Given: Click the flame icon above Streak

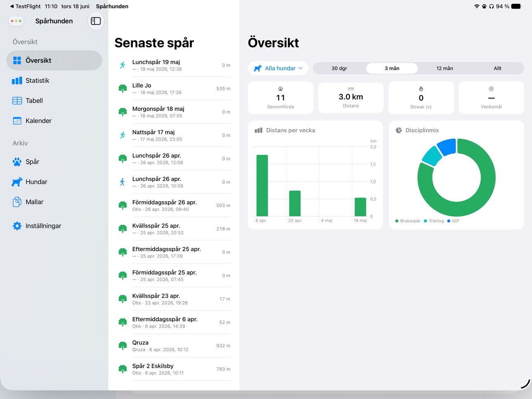Looking at the screenshot, I should click(421, 89).
